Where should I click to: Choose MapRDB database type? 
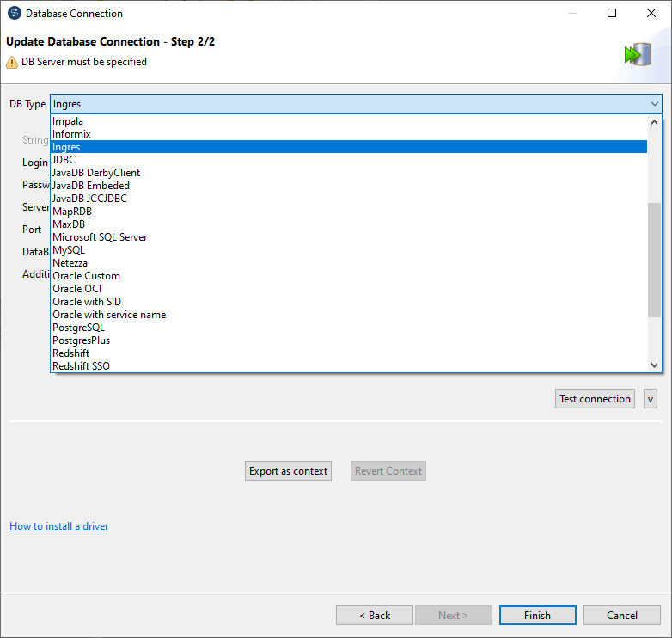pos(348,212)
